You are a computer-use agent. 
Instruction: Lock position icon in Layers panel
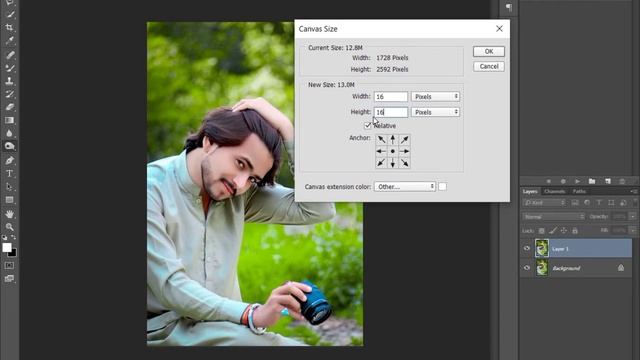click(564, 231)
